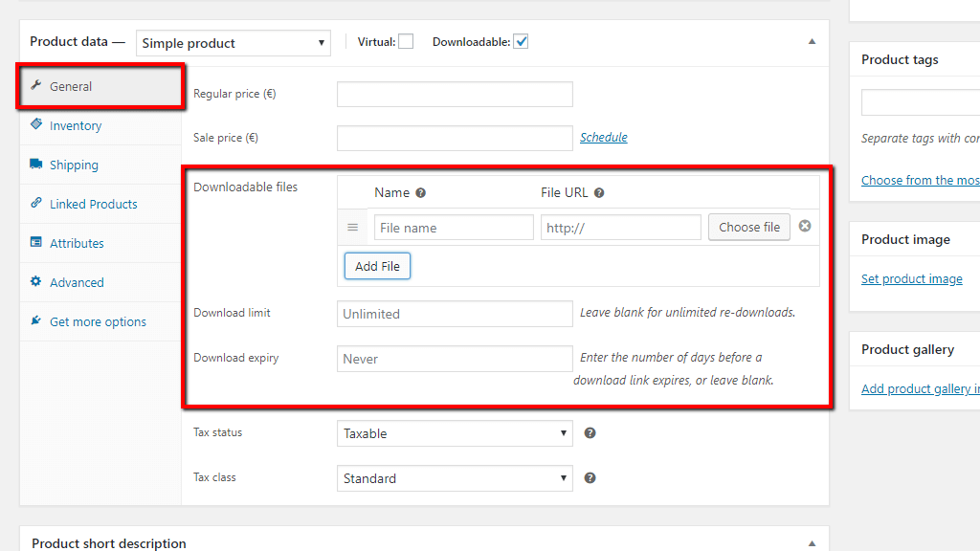Click the Tax class label

[214, 477]
